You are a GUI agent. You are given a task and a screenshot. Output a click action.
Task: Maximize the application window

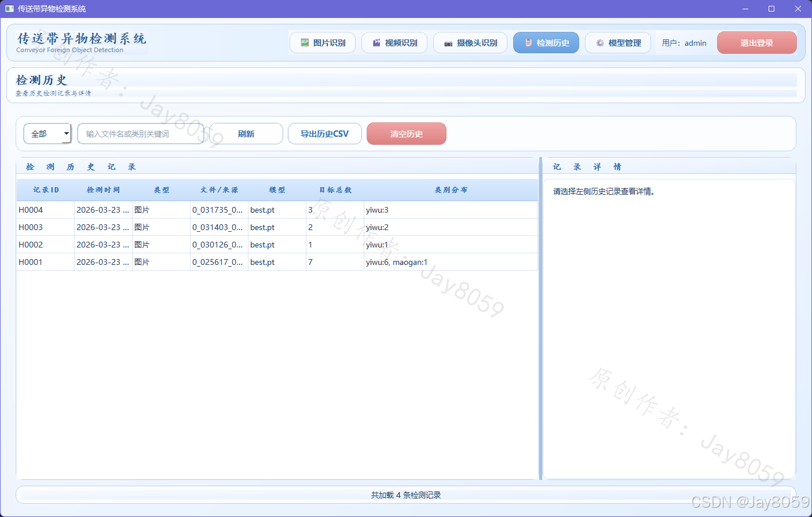pos(771,9)
